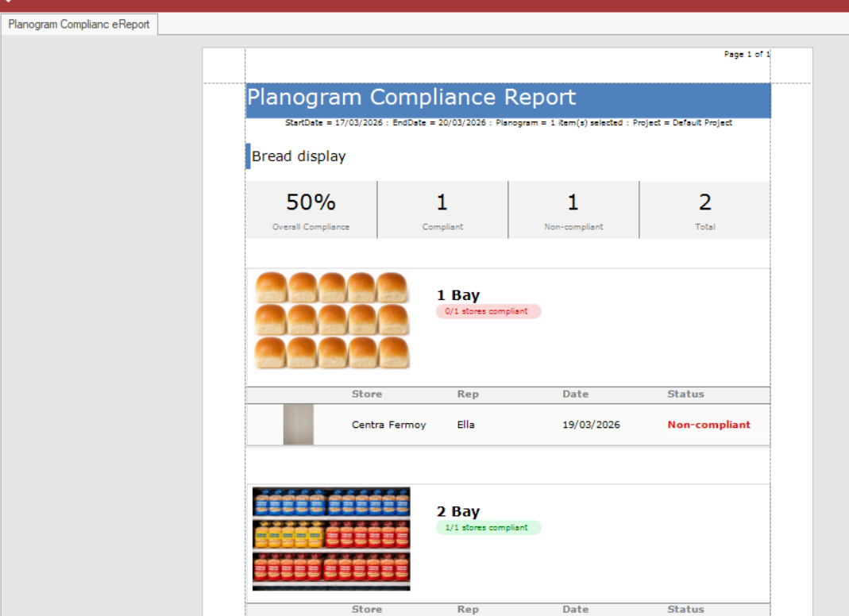Click the Date column header in 1 Bay table
This screenshot has width=849, height=616.
[575, 394]
